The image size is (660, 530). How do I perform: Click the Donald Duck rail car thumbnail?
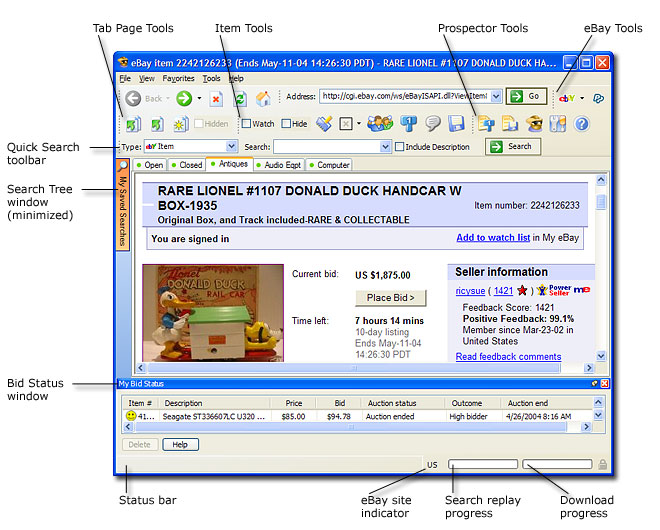[213, 313]
